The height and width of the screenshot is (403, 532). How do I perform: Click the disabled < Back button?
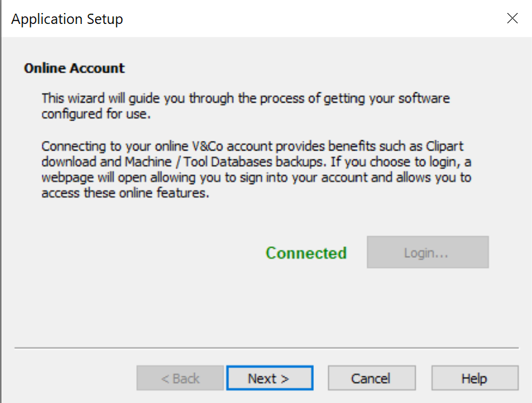coord(180,378)
